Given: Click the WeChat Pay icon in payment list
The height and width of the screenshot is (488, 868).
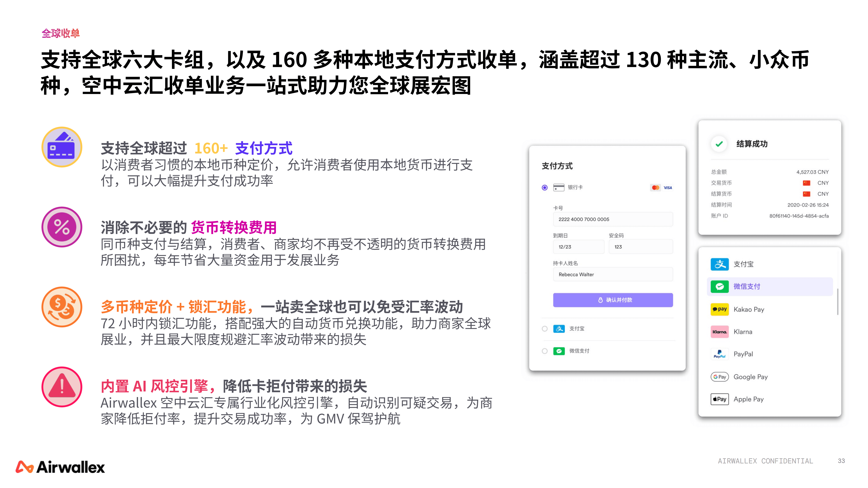Looking at the screenshot, I should point(720,287).
